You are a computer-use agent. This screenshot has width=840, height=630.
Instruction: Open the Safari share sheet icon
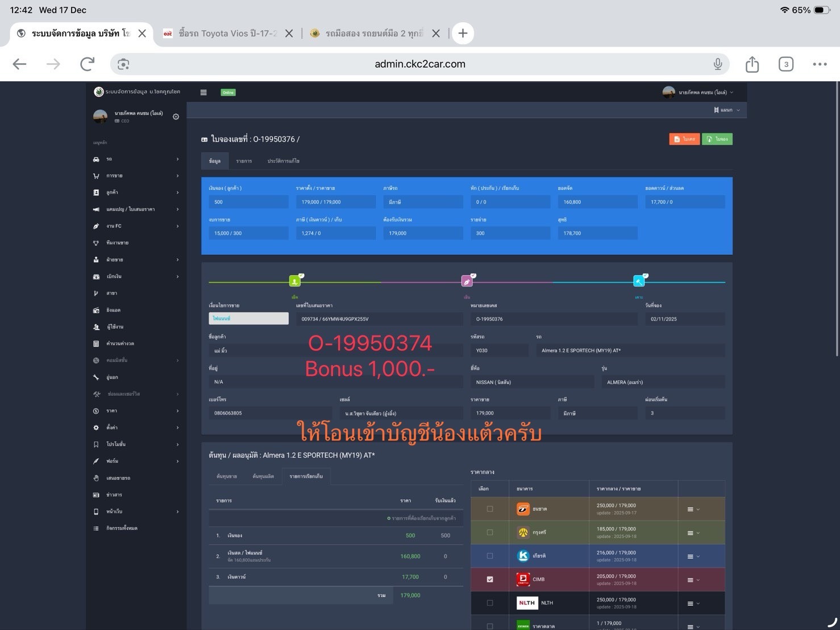point(752,64)
